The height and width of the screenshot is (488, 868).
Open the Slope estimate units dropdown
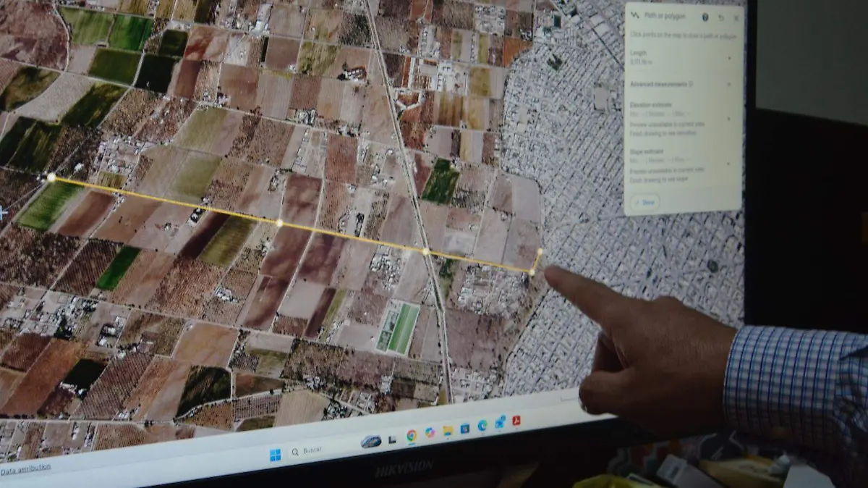point(729,164)
